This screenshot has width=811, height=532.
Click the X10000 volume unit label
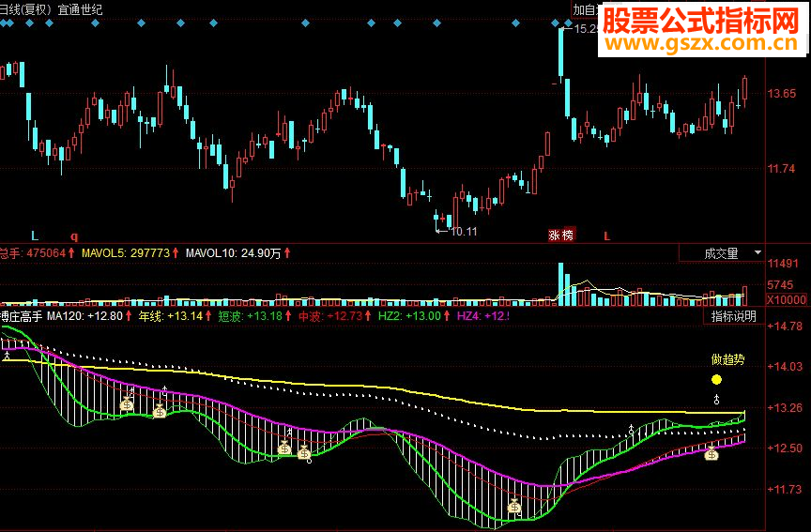coord(787,300)
